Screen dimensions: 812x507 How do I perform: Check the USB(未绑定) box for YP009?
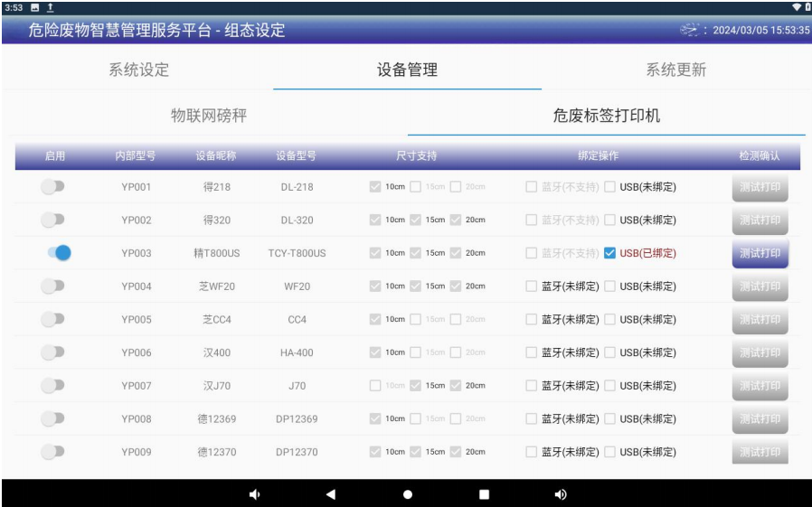610,452
